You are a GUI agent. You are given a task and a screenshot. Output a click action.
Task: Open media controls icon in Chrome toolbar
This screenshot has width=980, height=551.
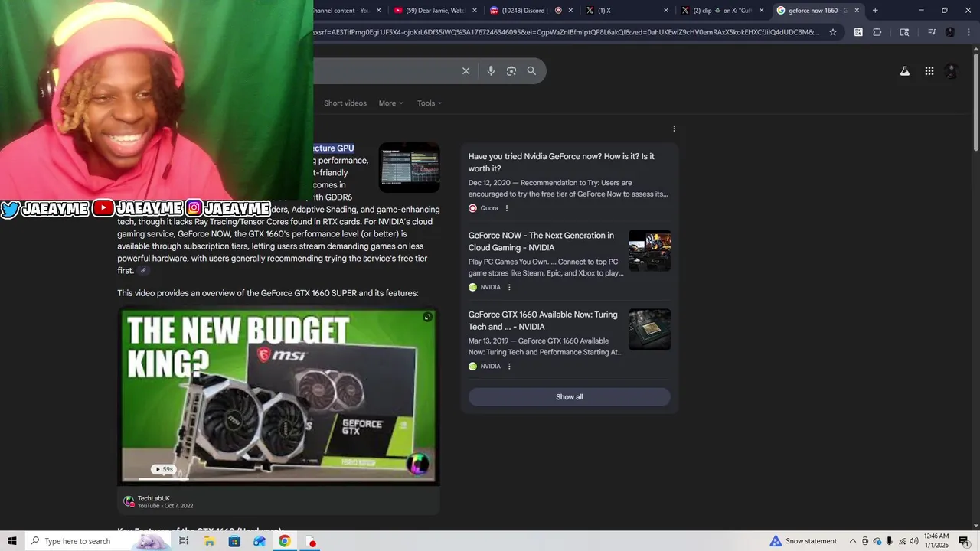click(932, 32)
